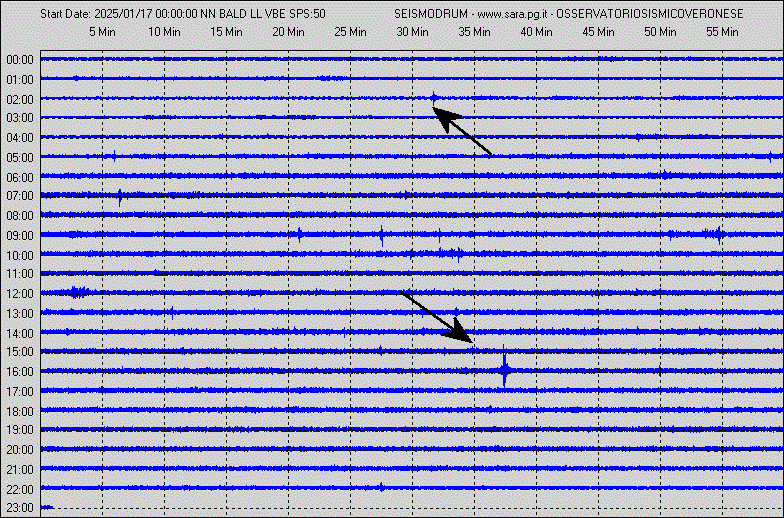The height and width of the screenshot is (518, 784).
Task: Click the 20 Min column heading
Action: tap(288, 32)
